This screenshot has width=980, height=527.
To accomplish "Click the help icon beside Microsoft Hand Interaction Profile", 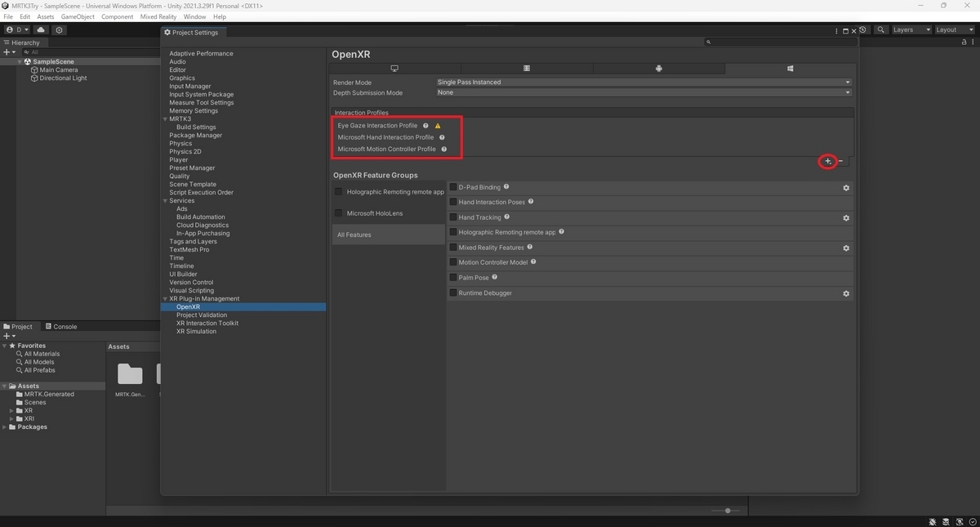I will click(x=442, y=137).
